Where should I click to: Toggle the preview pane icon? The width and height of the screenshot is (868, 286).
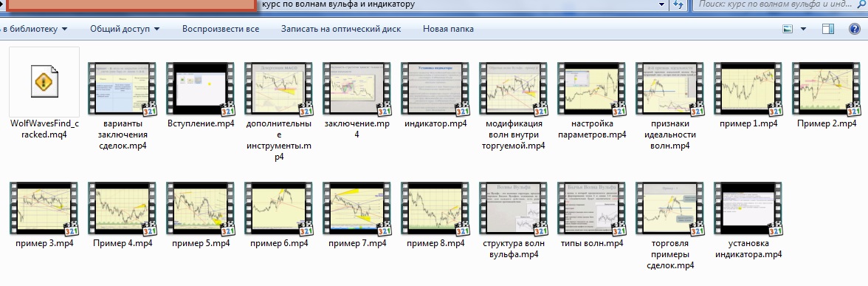pos(828,29)
